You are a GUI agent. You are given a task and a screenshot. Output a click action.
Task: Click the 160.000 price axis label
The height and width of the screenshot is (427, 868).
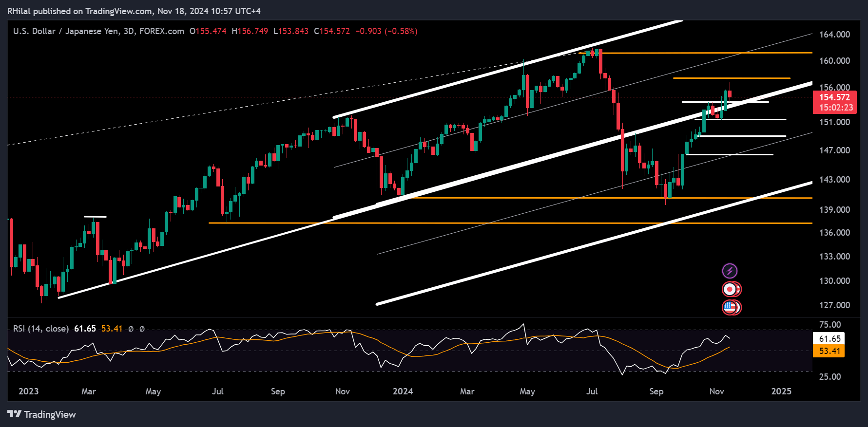[834, 61]
